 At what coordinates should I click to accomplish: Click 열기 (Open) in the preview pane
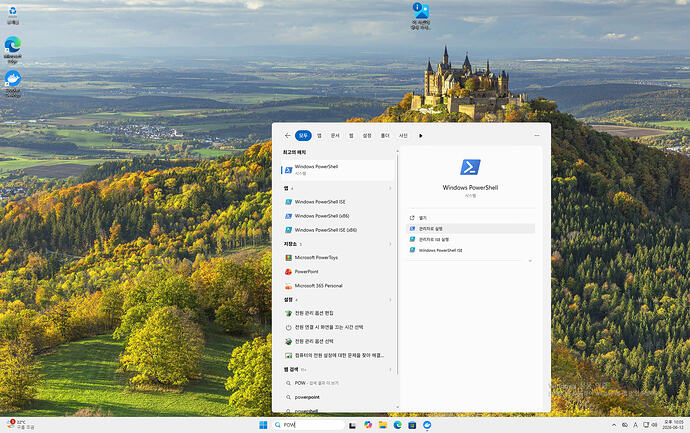470,218
